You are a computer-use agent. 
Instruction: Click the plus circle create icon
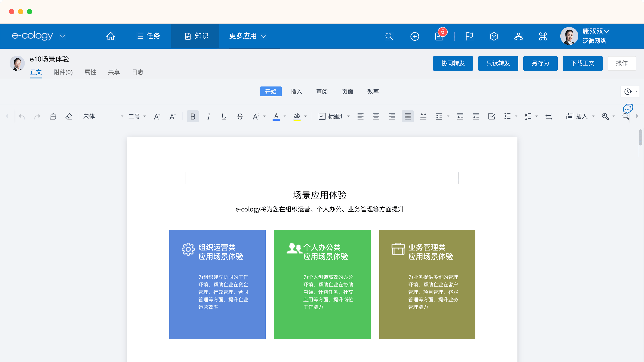coord(415,36)
